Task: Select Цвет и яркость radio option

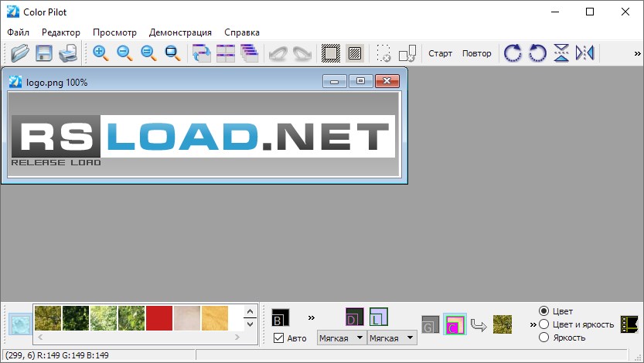Action: (543, 324)
